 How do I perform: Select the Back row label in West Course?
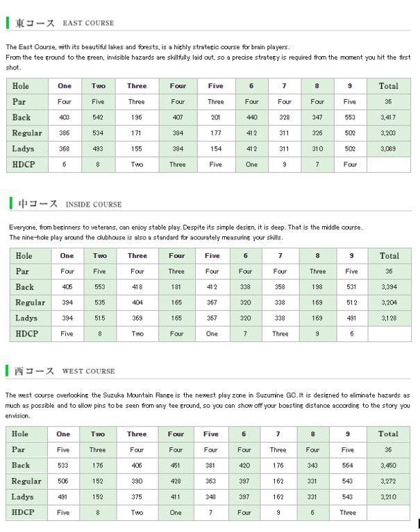pos(22,465)
